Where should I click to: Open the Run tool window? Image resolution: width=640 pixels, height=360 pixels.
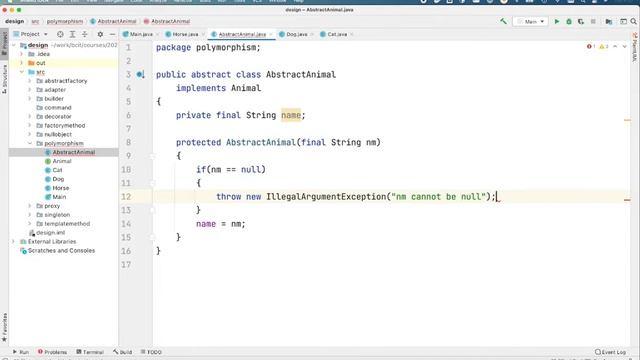[x=20, y=352]
